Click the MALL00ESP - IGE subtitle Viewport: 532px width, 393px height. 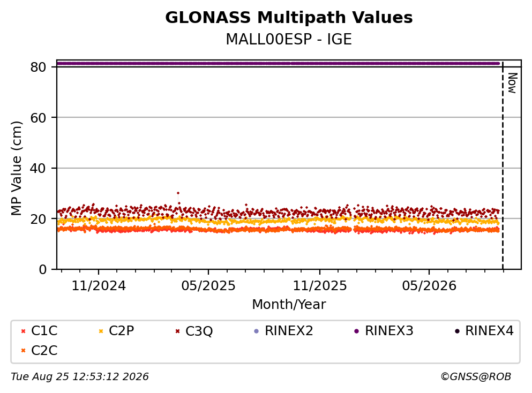[289, 39]
